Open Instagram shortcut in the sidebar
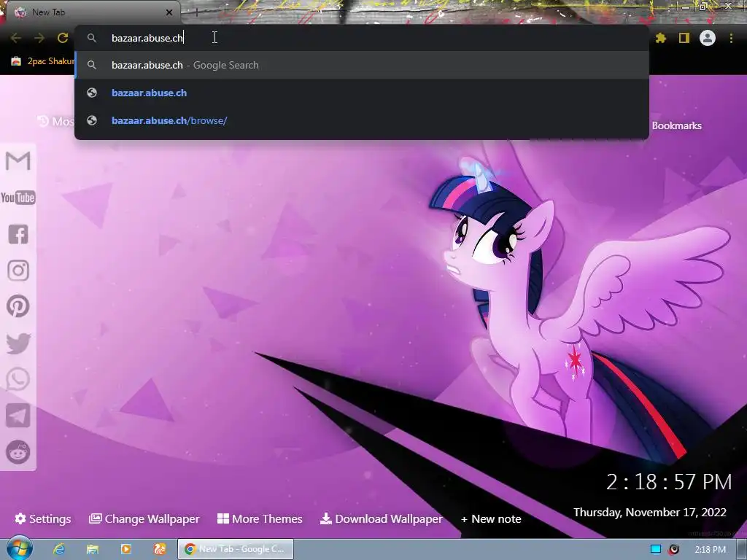 18,271
